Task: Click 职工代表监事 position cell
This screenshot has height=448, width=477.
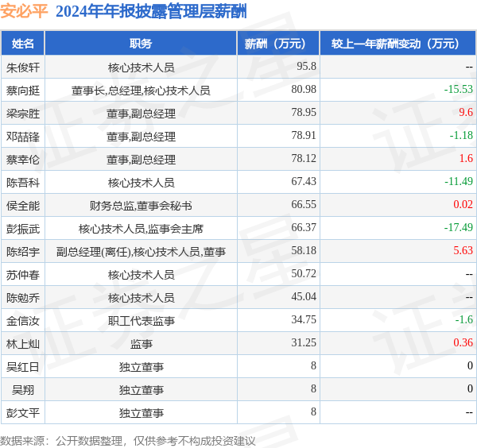Action: pos(141,321)
